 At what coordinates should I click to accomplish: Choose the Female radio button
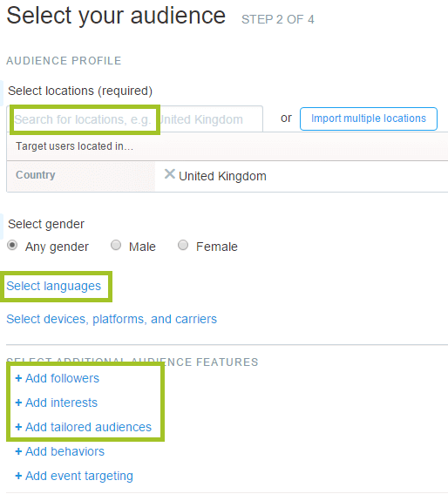tap(183, 245)
